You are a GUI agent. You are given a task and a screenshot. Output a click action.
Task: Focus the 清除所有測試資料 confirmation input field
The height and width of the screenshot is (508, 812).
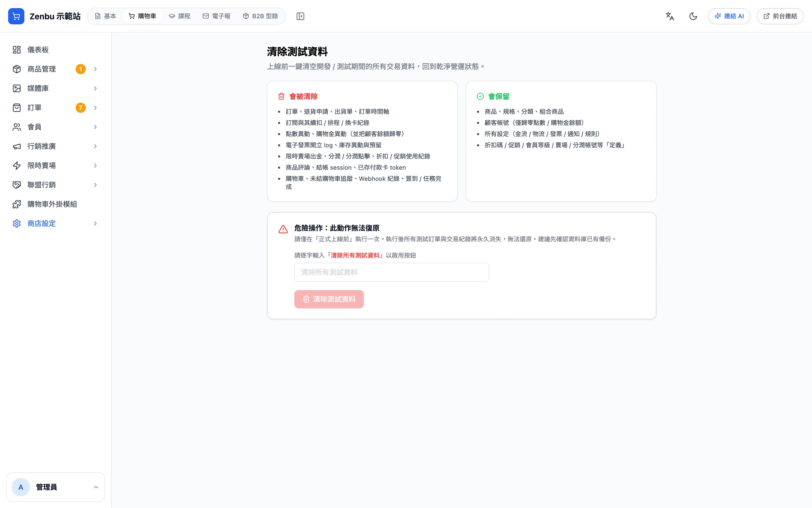392,272
